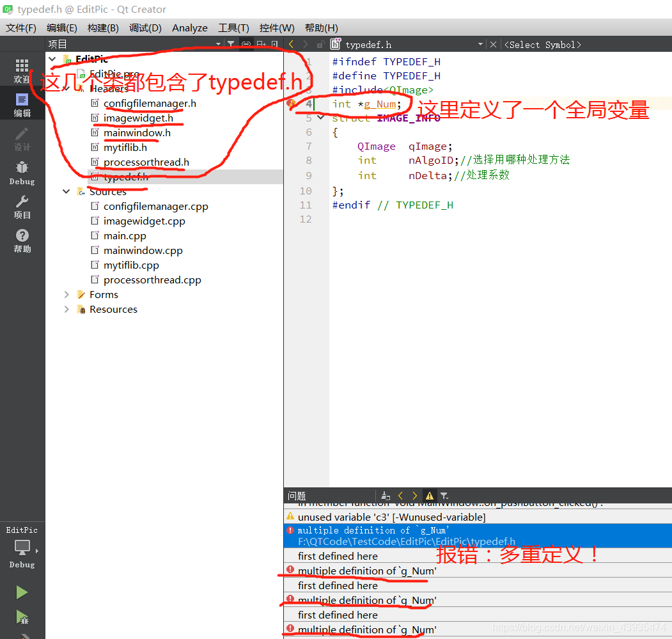This screenshot has height=639, width=672.
Task: Select the highlighted multiple definition error
Action: (x=478, y=535)
